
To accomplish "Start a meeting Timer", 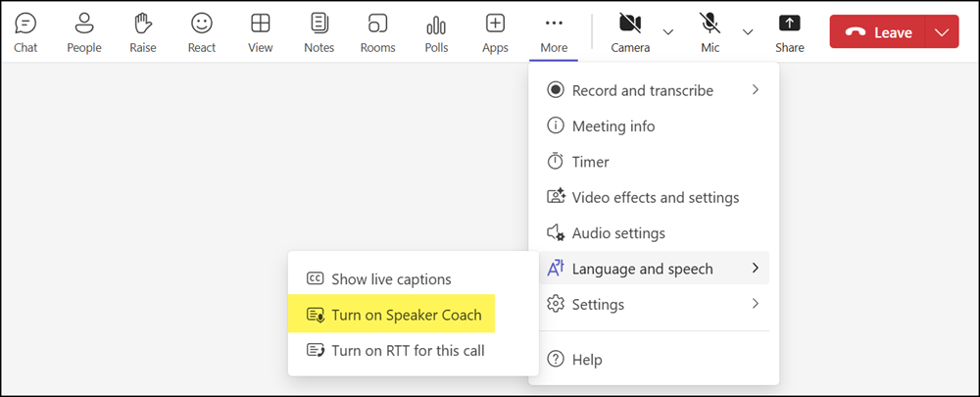I will [x=654, y=162].
